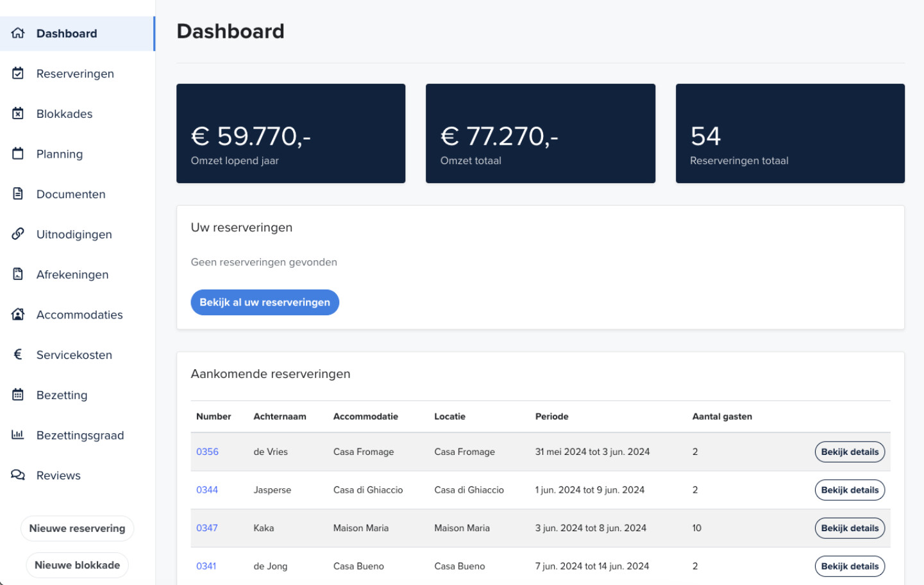The height and width of the screenshot is (585, 924).
Task: Select the Omzet lopend jaar revenue card
Action: point(290,133)
